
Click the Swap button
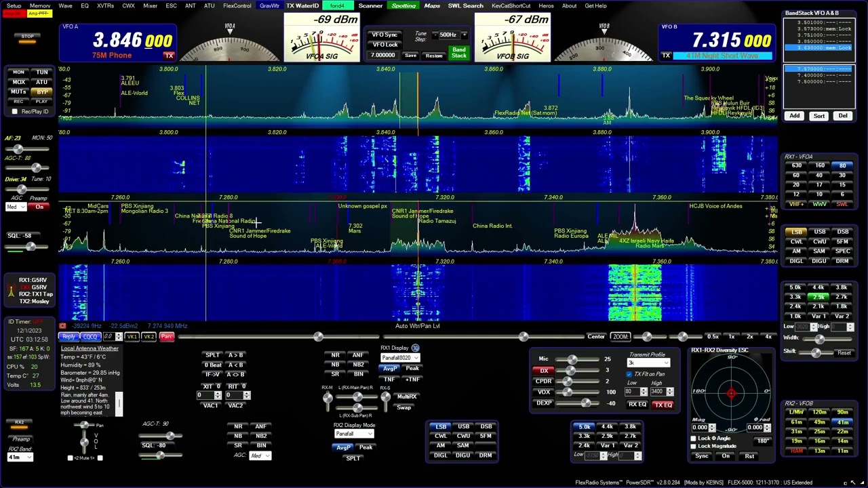tap(404, 407)
